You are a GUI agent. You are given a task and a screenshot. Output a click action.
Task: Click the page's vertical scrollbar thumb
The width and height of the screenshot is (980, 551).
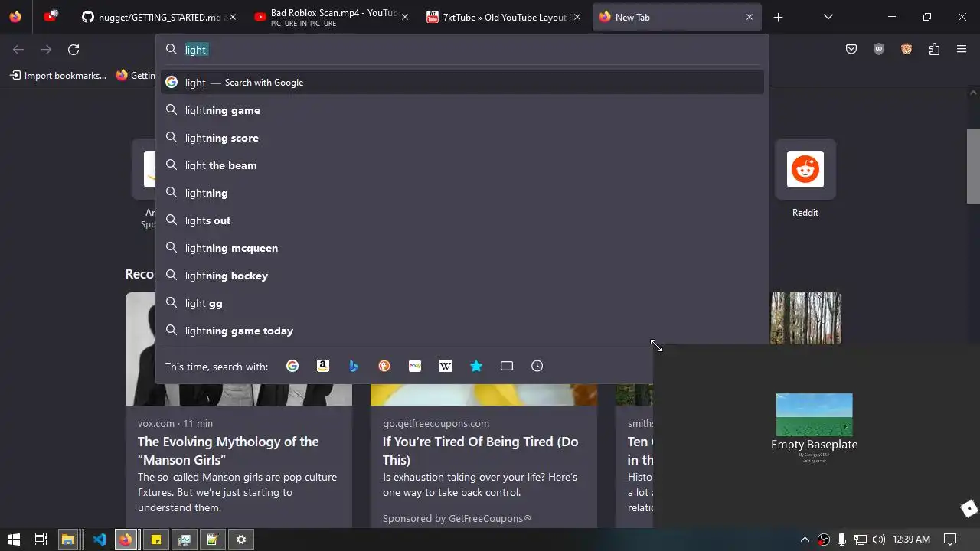[973, 165]
